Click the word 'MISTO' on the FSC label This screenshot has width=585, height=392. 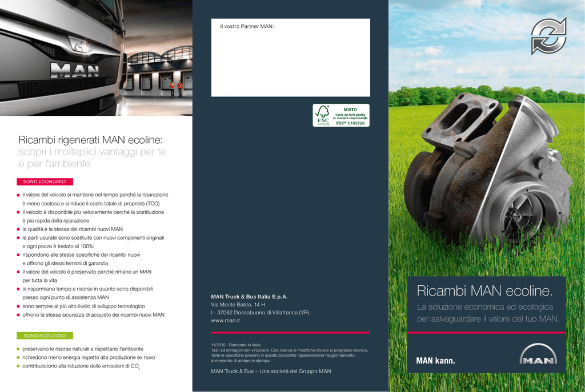click(x=350, y=110)
